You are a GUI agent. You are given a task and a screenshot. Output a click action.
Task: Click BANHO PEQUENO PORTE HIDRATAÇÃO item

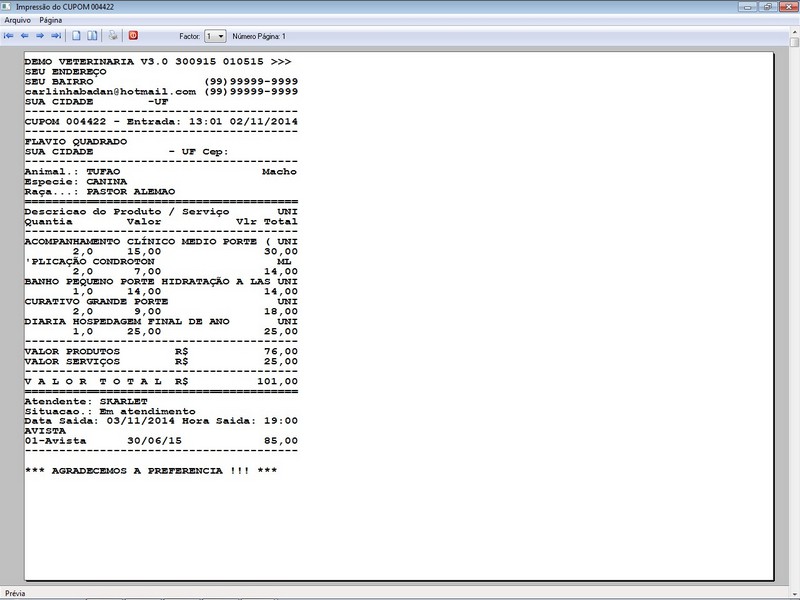161,281
